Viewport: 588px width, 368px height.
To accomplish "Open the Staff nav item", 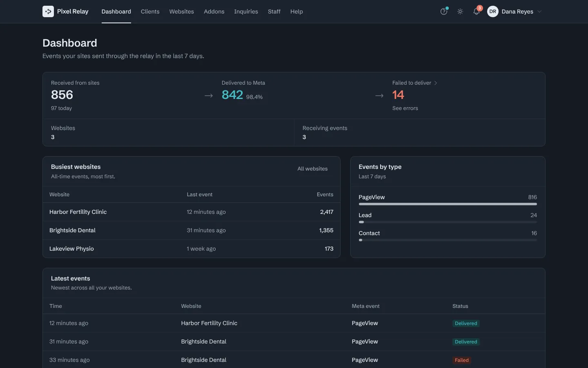I will [x=274, y=11].
